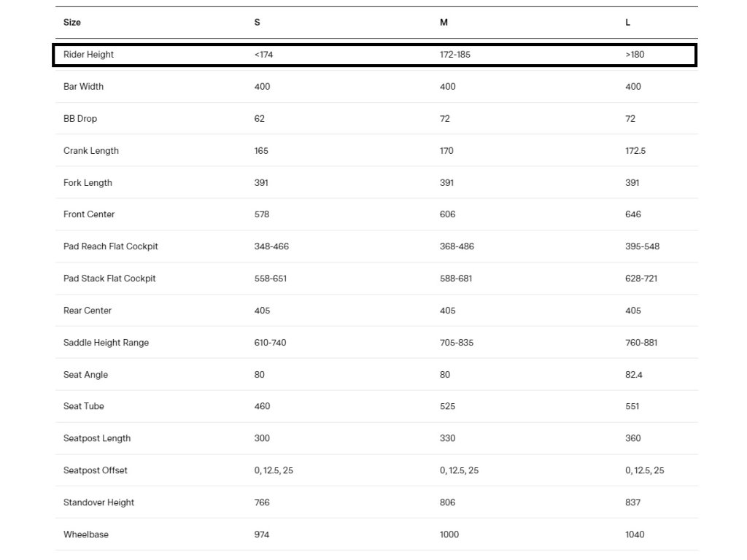Screen dimensions: 747x560
Task: Select standover height value 837
Action: [x=633, y=502]
